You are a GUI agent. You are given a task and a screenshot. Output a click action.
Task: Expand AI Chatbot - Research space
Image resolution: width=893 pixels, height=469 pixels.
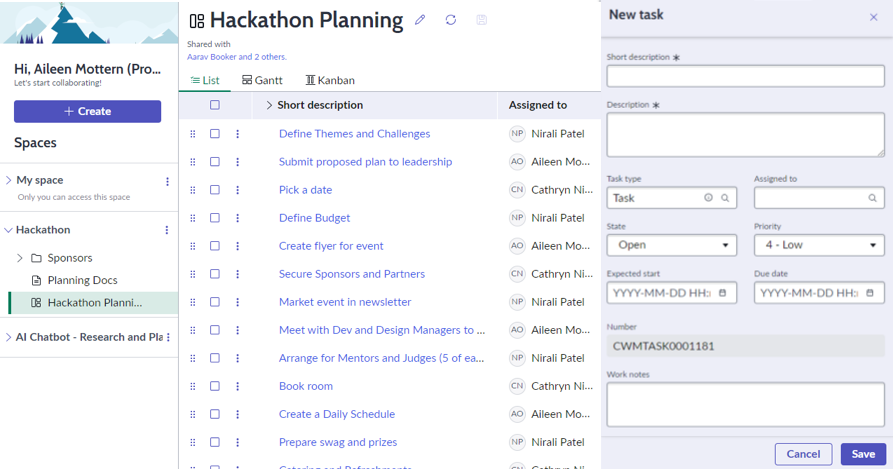point(9,338)
